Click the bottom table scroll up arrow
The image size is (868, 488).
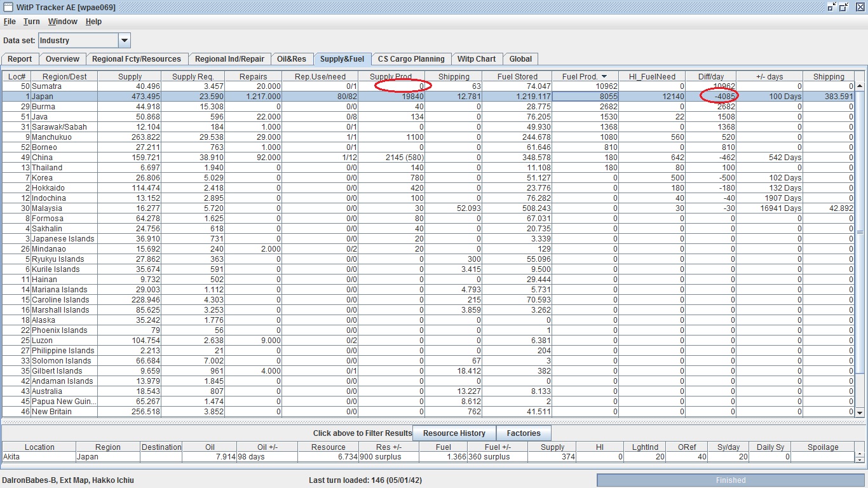click(x=860, y=454)
